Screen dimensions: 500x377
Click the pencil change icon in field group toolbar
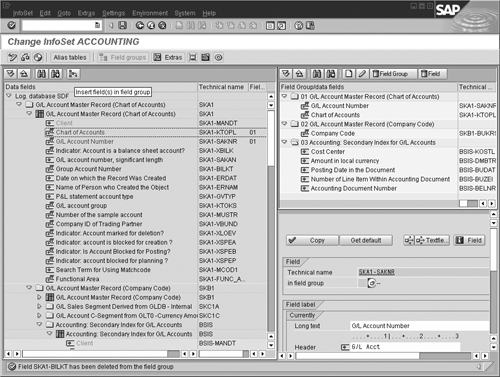pos(362,74)
